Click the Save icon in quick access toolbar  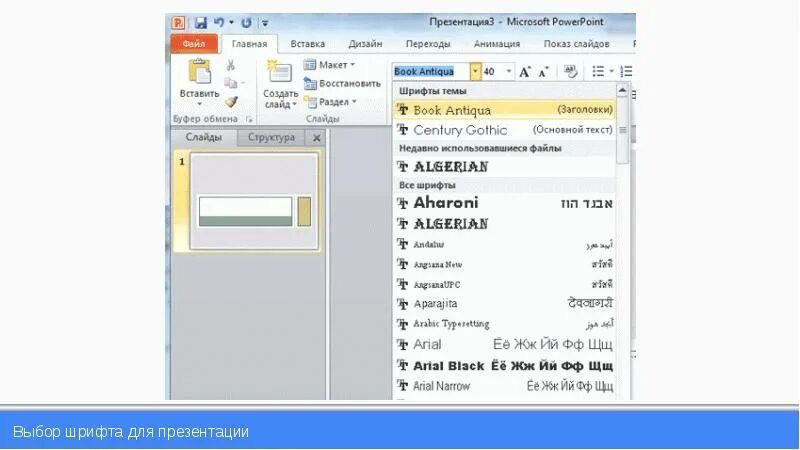click(x=201, y=23)
